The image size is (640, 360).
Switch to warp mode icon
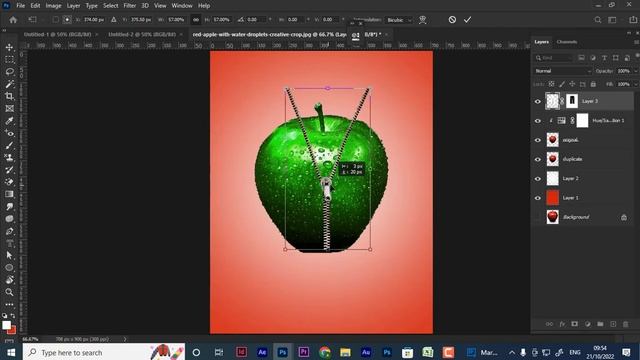point(423,20)
